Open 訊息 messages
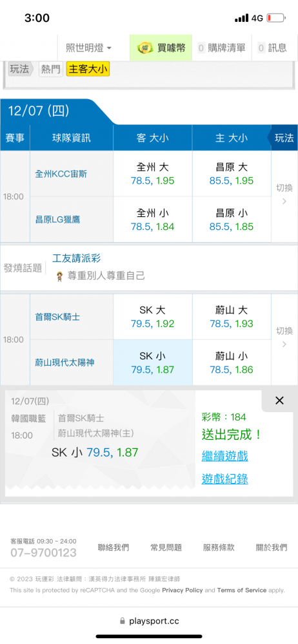The height and width of the screenshot is (644, 298). pos(272,48)
